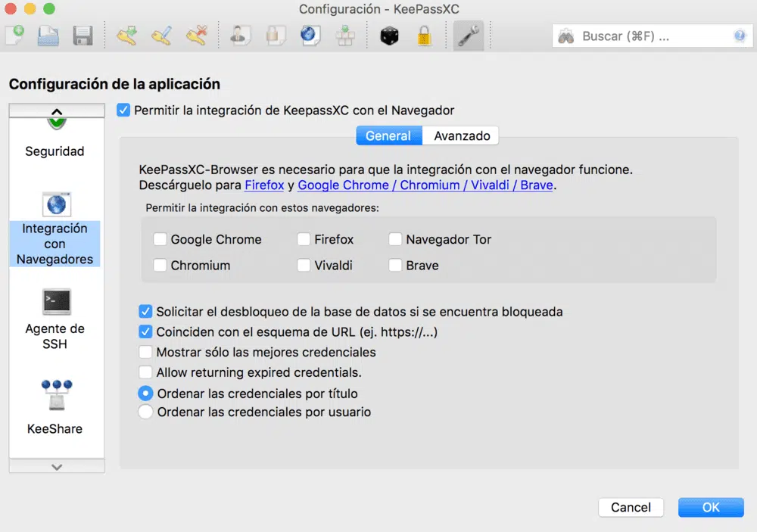Click the Perform Auto-Type keyboard icon

point(345,36)
